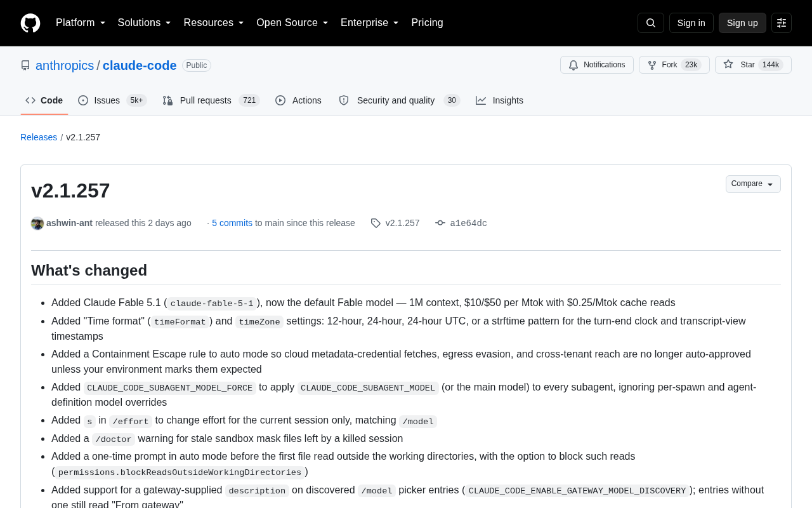Open the Compare dropdown
The height and width of the screenshot is (508, 812).
(x=753, y=184)
